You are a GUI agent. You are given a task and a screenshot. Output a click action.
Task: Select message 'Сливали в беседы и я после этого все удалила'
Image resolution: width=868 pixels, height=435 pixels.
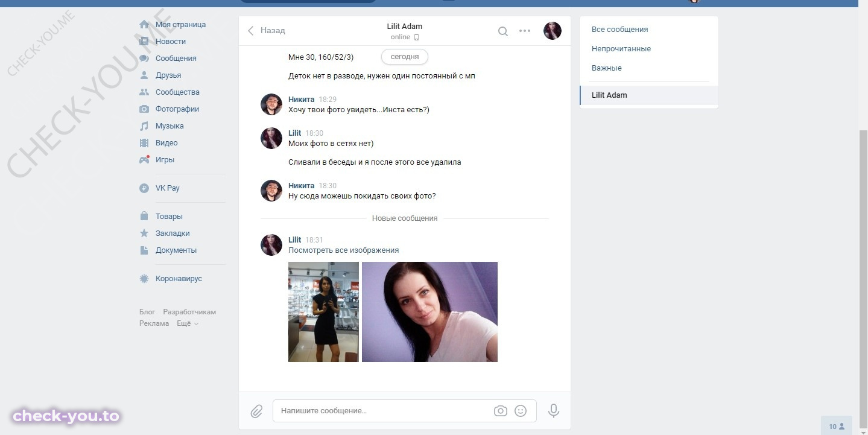pos(375,162)
